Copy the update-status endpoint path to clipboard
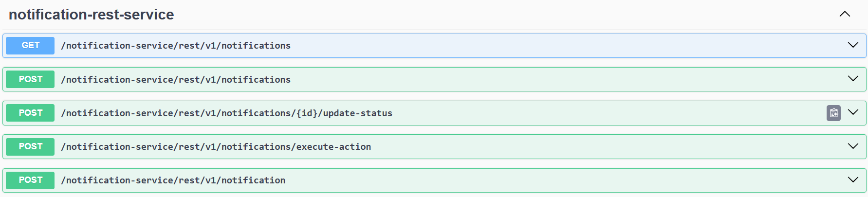This screenshot has width=868, height=197. click(x=833, y=113)
